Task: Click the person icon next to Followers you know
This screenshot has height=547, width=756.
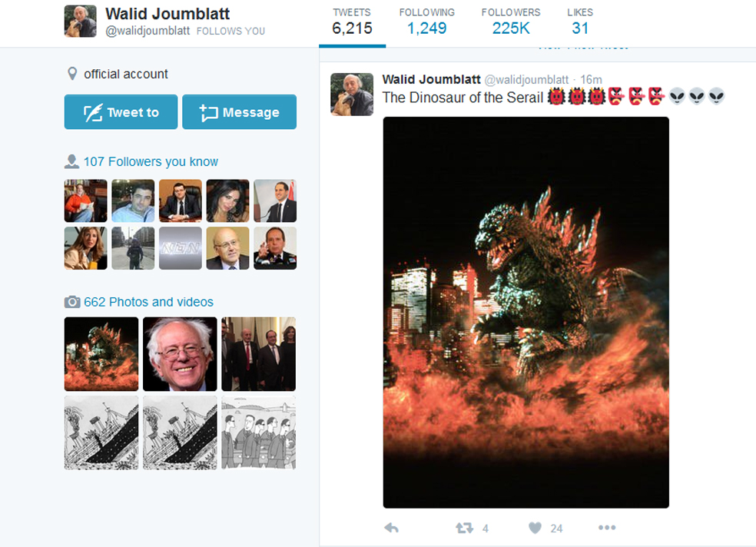Action: (71, 161)
